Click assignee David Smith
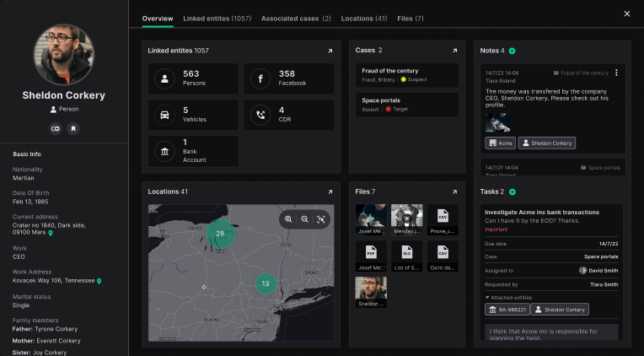 [598, 271]
